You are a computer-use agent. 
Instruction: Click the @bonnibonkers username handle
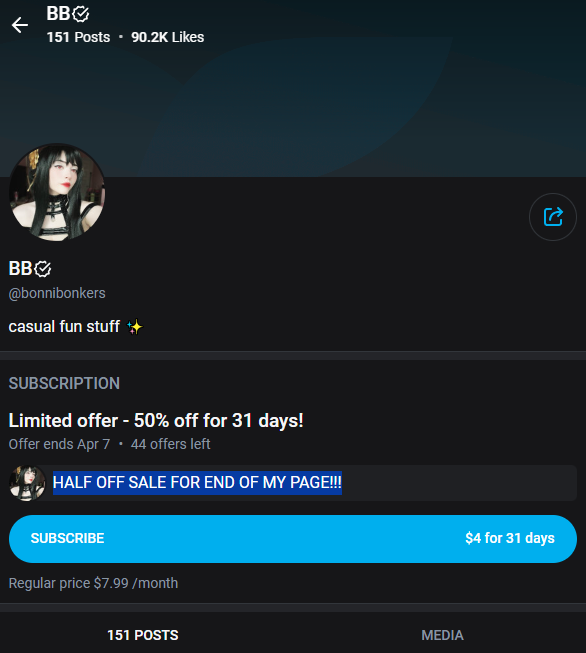tap(57, 293)
